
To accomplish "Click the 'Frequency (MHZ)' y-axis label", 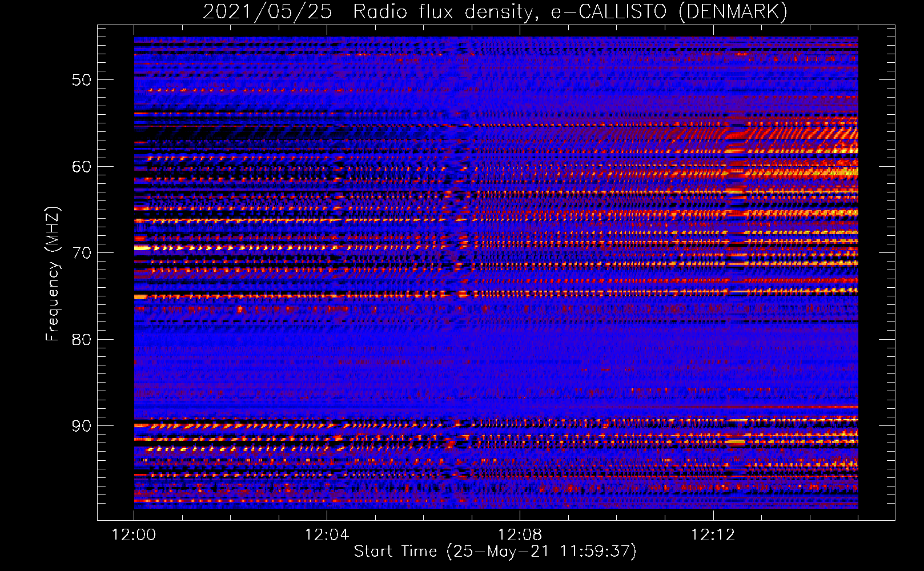I will click(x=53, y=274).
